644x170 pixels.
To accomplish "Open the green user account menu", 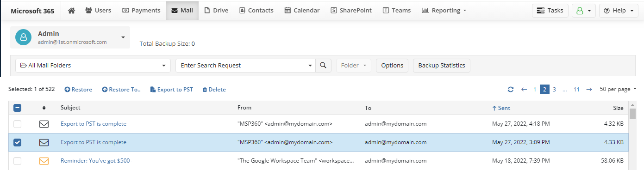I will [x=583, y=11].
